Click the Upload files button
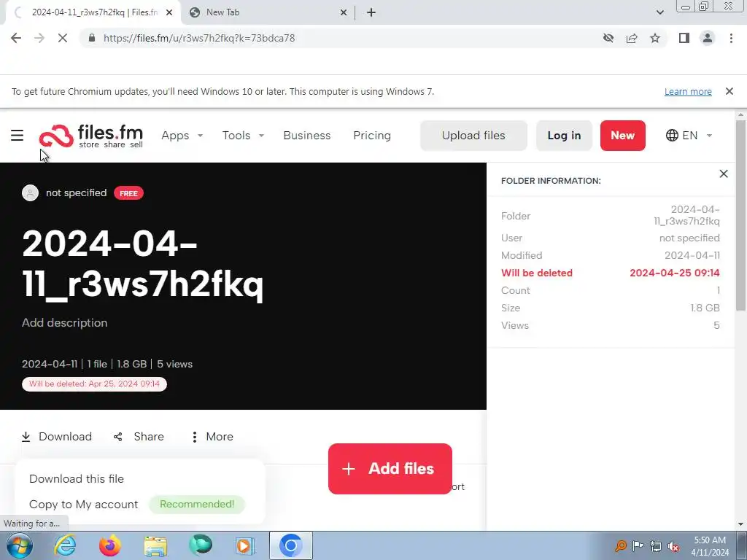 [x=473, y=136]
